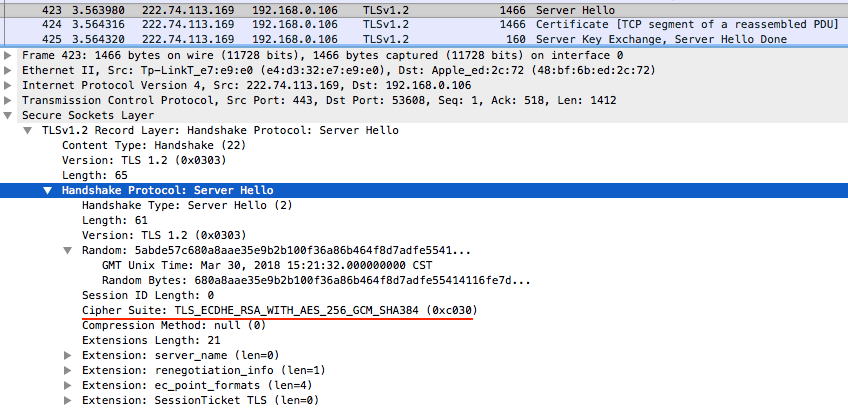This screenshot has height=408, width=848.
Task: Expand the Ethernet II section
Action: click(8, 70)
